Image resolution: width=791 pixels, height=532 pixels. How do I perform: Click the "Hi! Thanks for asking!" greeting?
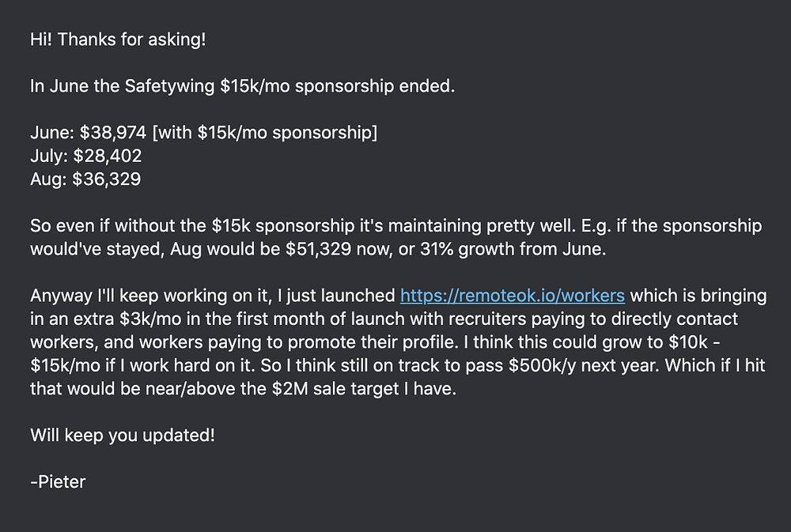[118, 39]
